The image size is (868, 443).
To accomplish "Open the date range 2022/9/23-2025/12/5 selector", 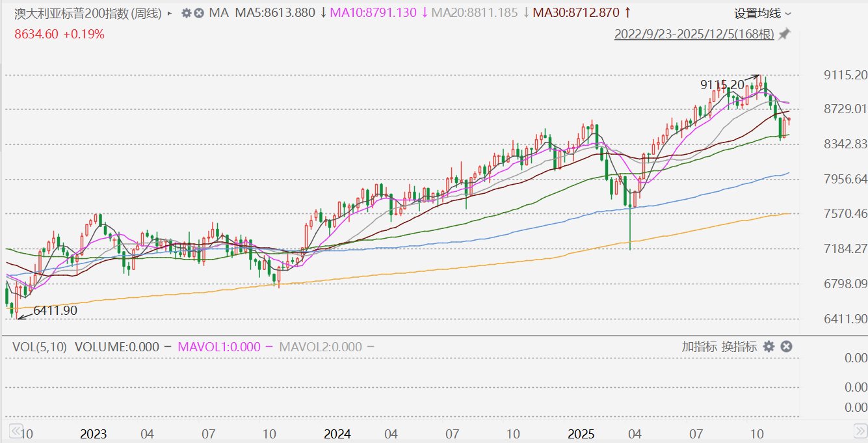I will [694, 34].
